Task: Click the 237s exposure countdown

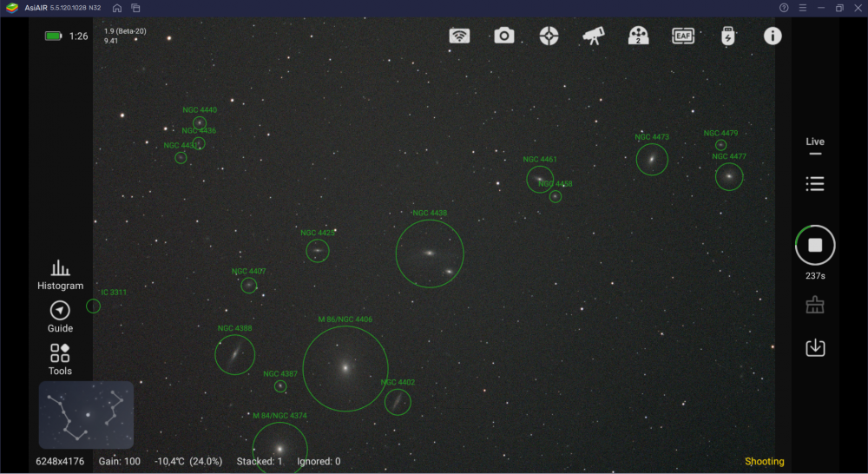Action: point(815,276)
